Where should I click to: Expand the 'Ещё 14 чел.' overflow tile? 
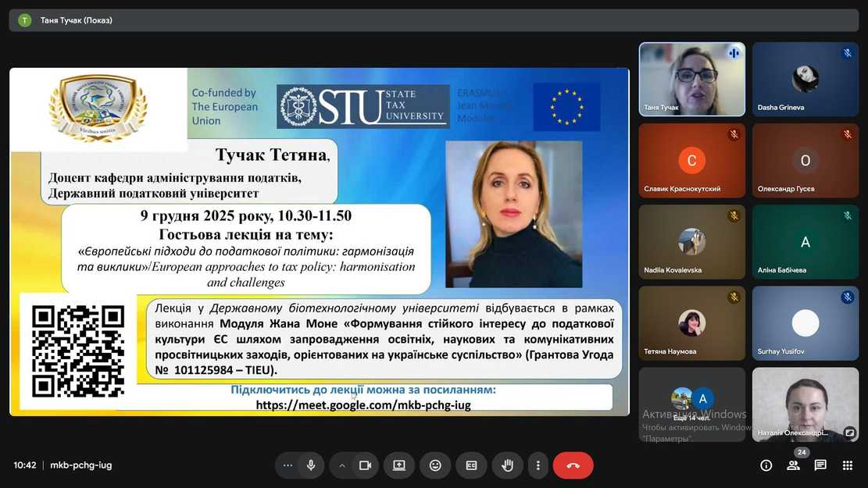pyautogui.click(x=691, y=404)
